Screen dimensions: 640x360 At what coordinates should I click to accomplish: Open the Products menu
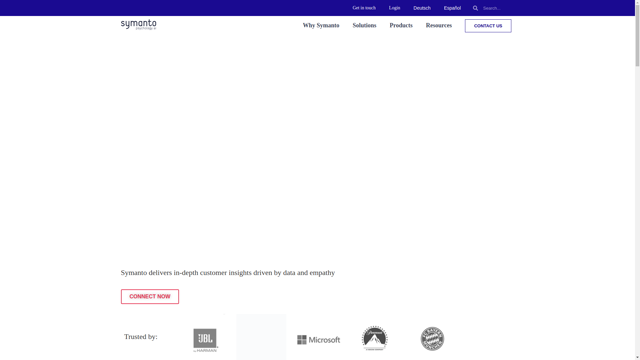coord(401,25)
